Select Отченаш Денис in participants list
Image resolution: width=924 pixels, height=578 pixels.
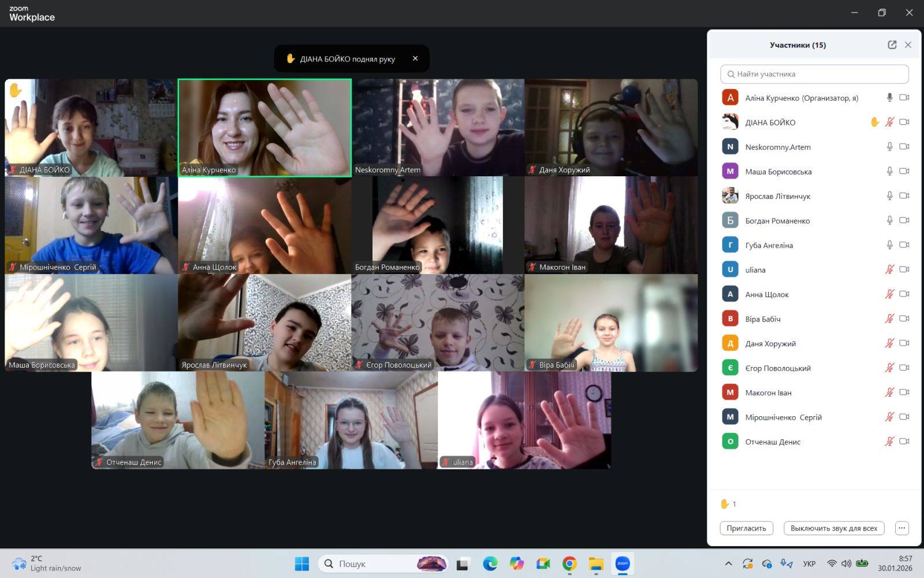773,442
